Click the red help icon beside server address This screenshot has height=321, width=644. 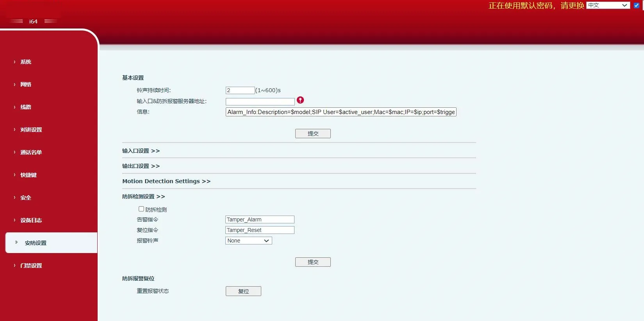tap(300, 100)
